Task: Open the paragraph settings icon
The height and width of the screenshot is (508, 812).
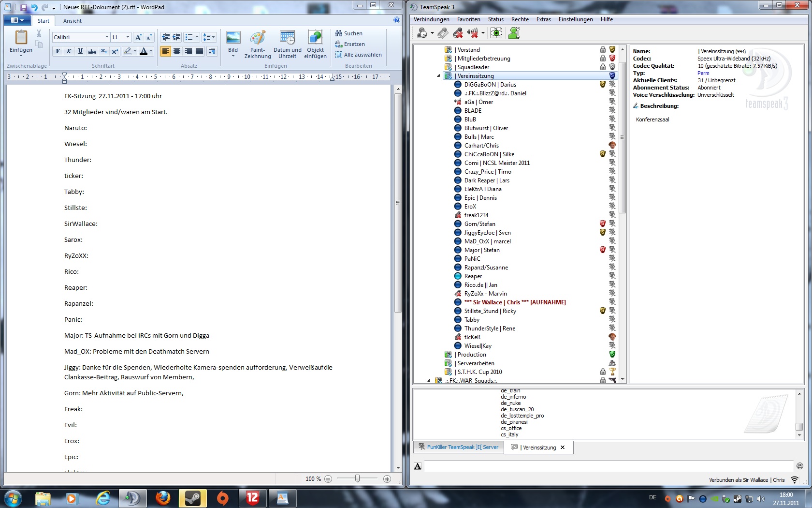Action: pyautogui.click(x=212, y=51)
